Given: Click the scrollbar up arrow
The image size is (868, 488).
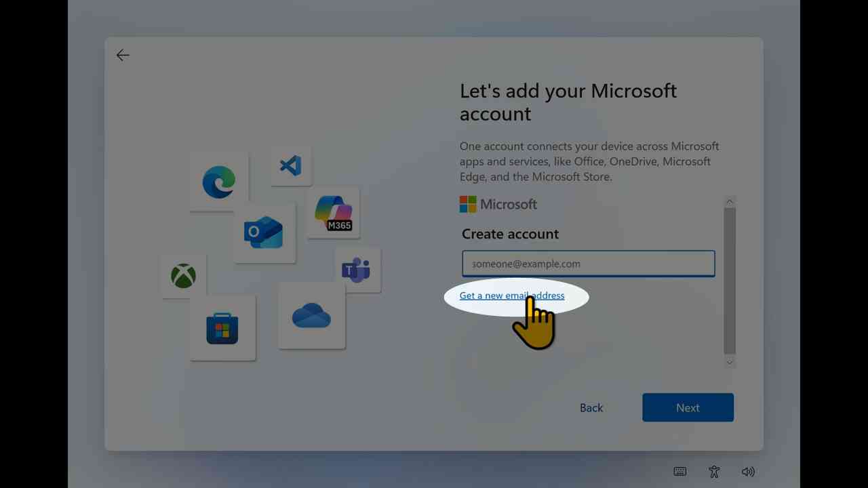Looking at the screenshot, I should (730, 201).
